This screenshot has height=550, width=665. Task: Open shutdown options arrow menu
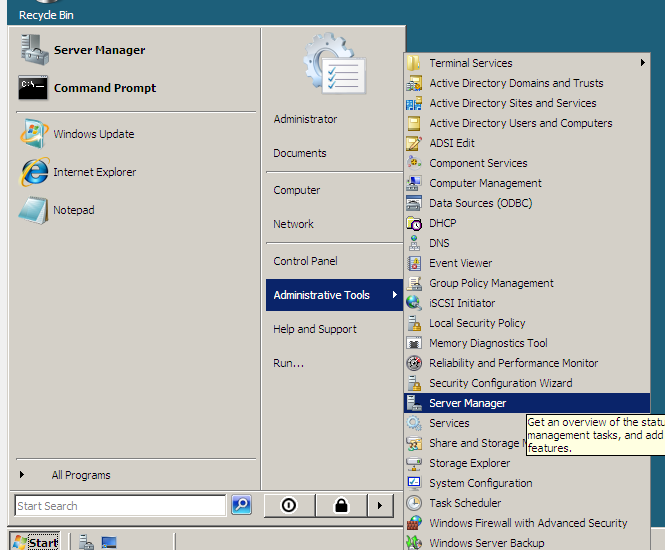tap(380, 505)
